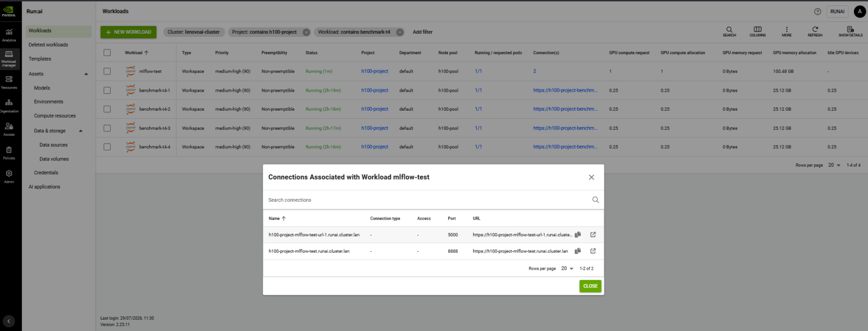
Task: Click port 5000 connection URL text
Action: tap(522, 235)
